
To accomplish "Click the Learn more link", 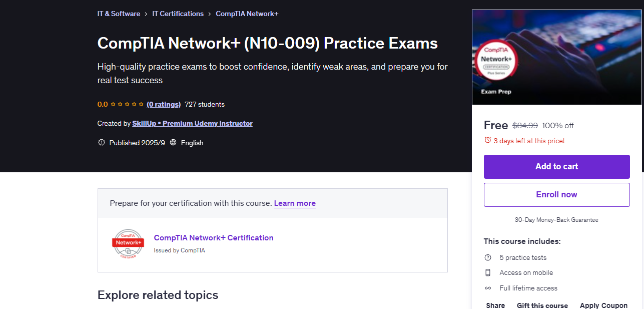I will point(295,203).
